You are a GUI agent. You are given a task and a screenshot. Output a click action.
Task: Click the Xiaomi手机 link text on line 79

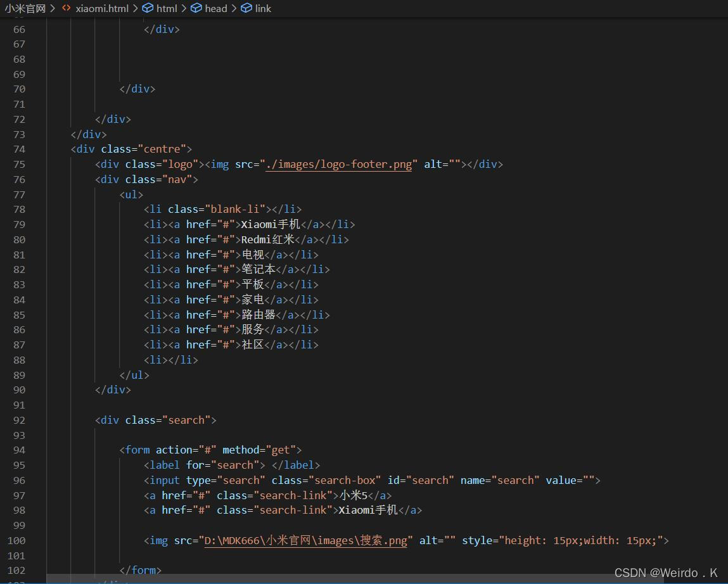(x=269, y=224)
